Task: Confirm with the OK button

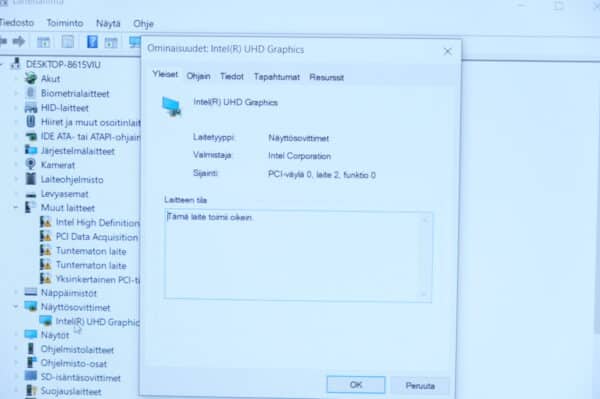Action: 356,384
